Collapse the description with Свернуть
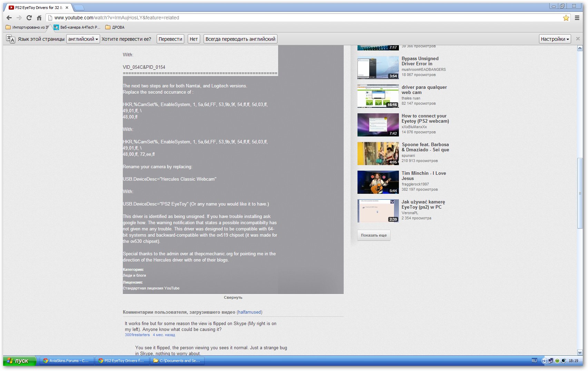 click(x=233, y=297)
